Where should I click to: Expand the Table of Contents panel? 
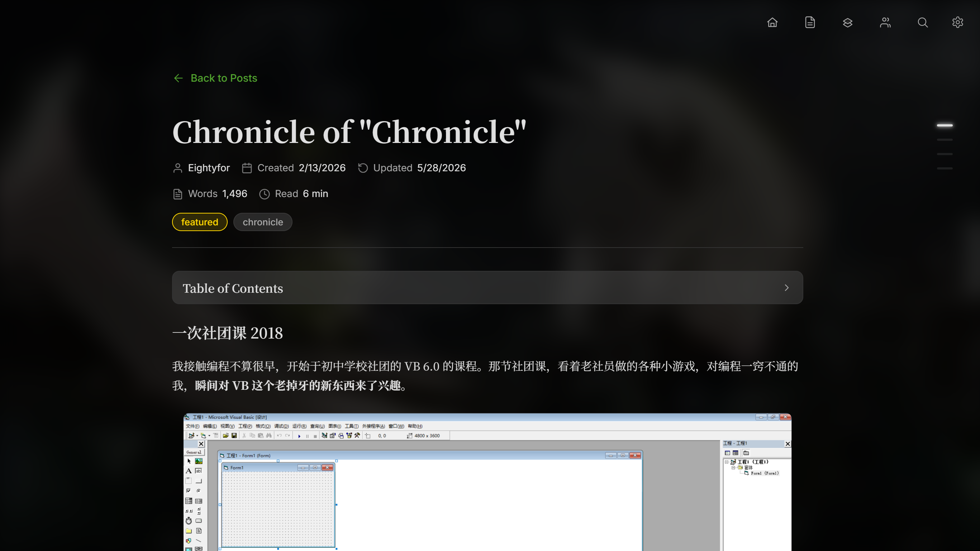pyautogui.click(x=487, y=287)
